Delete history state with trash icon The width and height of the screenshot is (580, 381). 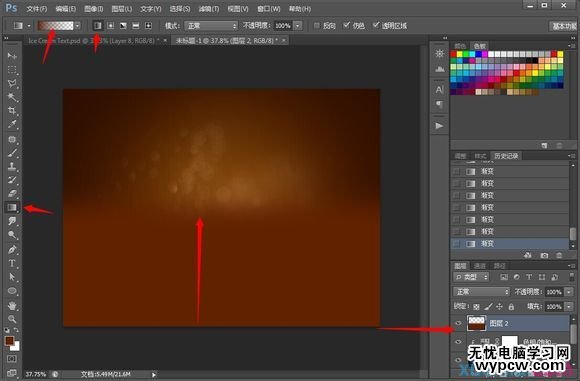pos(559,256)
